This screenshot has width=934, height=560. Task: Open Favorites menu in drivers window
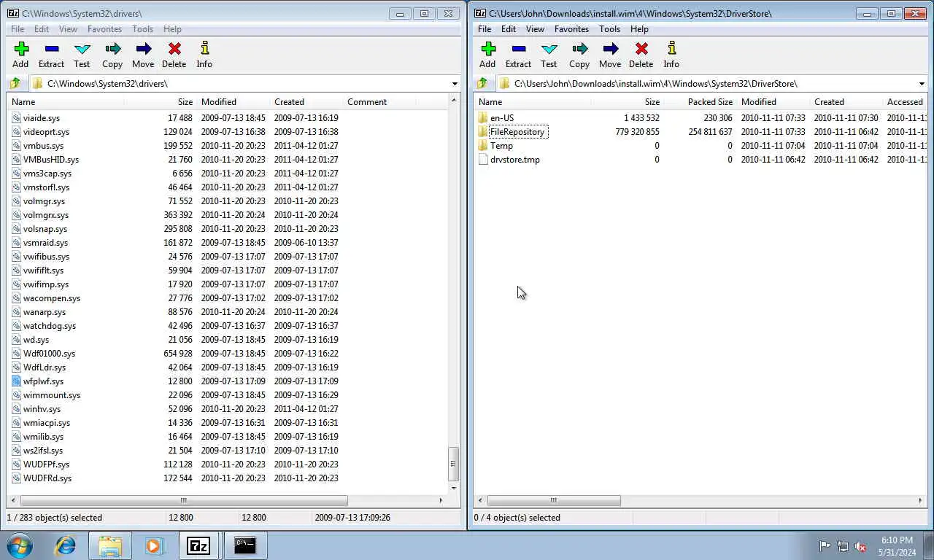[x=104, y=29]
